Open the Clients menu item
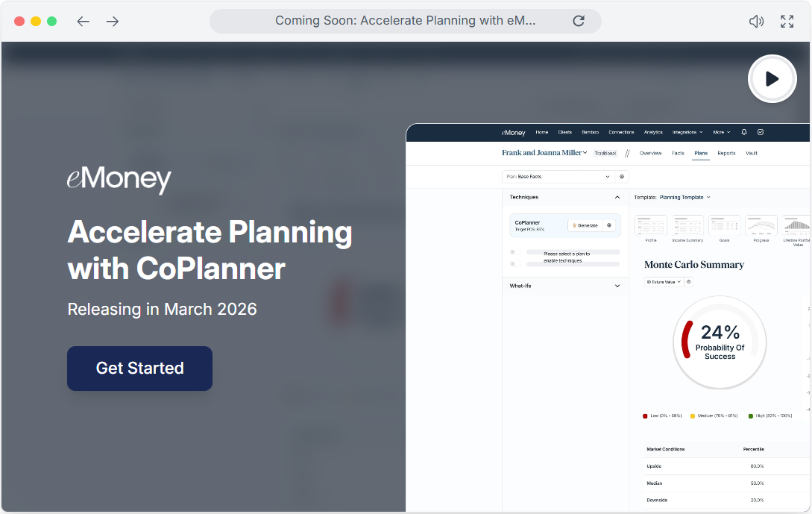This screenshot has height=514, width=812. (564, 132)
